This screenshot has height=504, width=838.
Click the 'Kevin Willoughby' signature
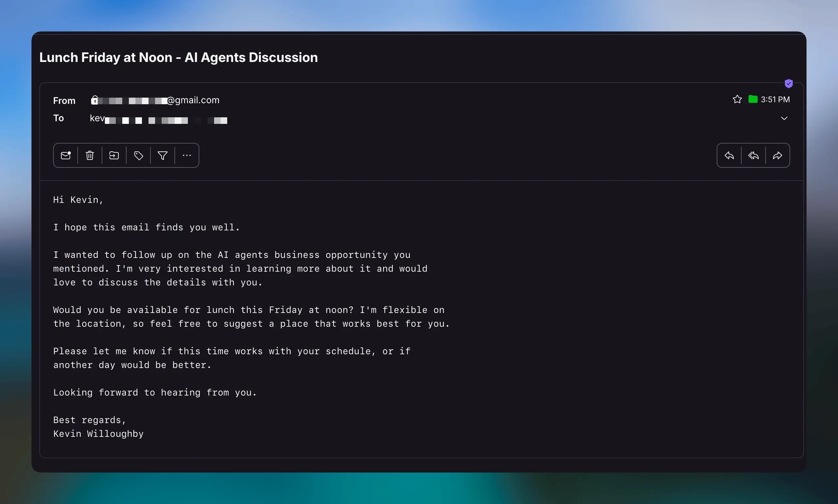98,434
